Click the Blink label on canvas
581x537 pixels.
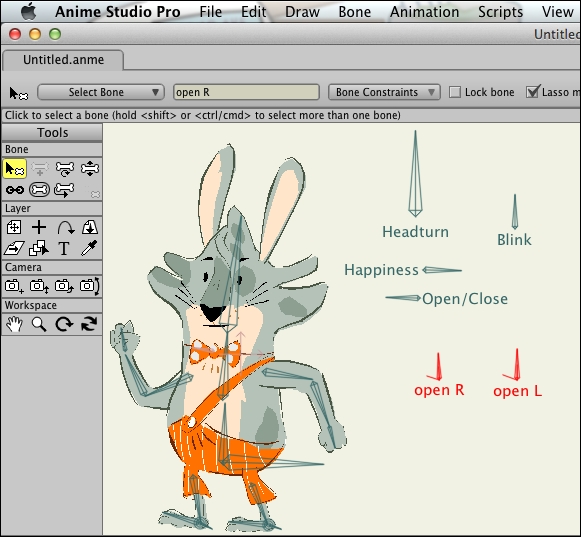514,240
